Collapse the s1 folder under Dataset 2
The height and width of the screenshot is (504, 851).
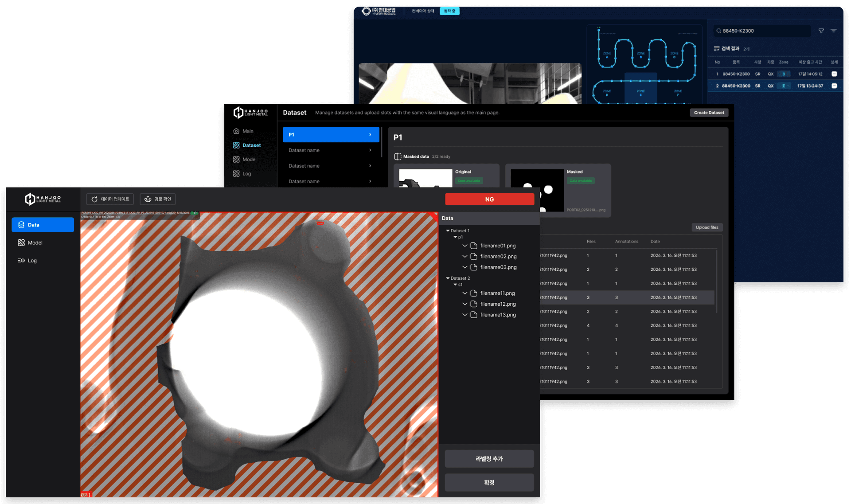coord(455,285)
